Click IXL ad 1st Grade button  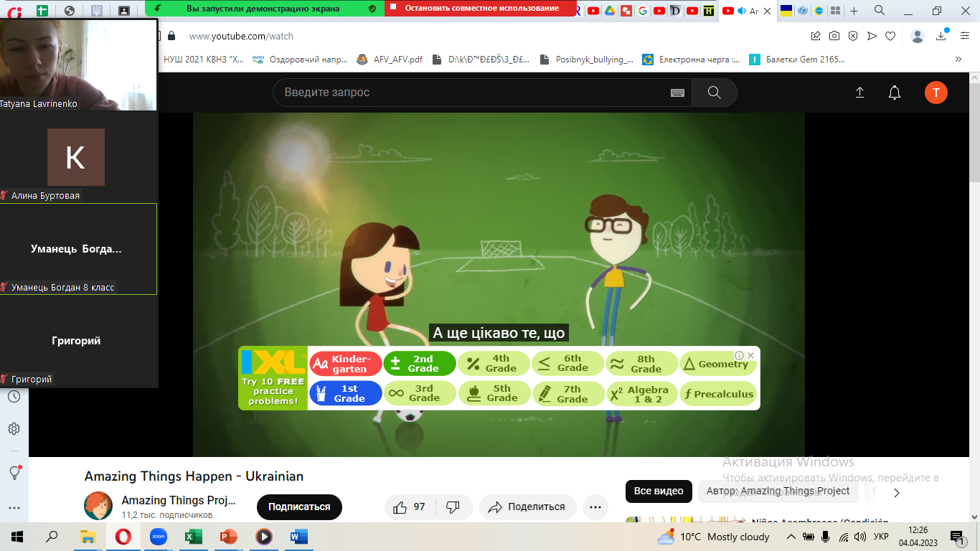point(345,393)
